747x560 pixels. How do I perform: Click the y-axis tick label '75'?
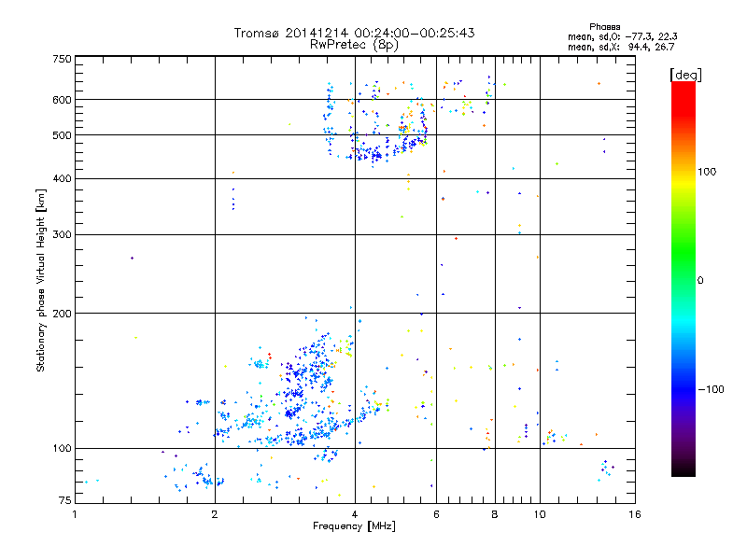[x=65, y=500]
